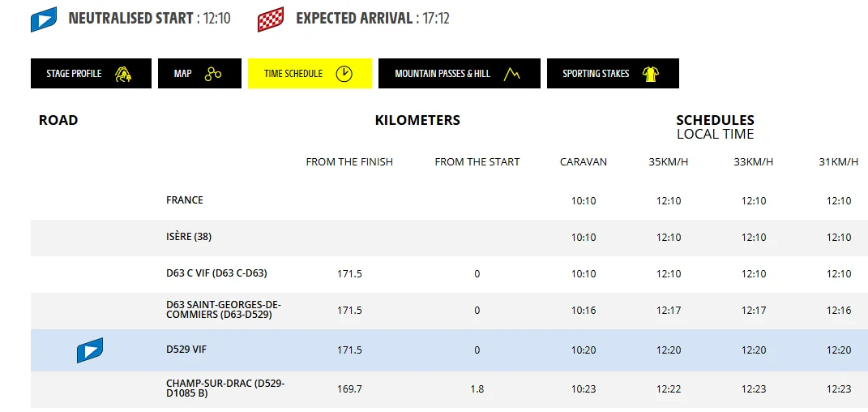Open the Stage Profile tab
The image size is (868, 412).
(91, 74)
